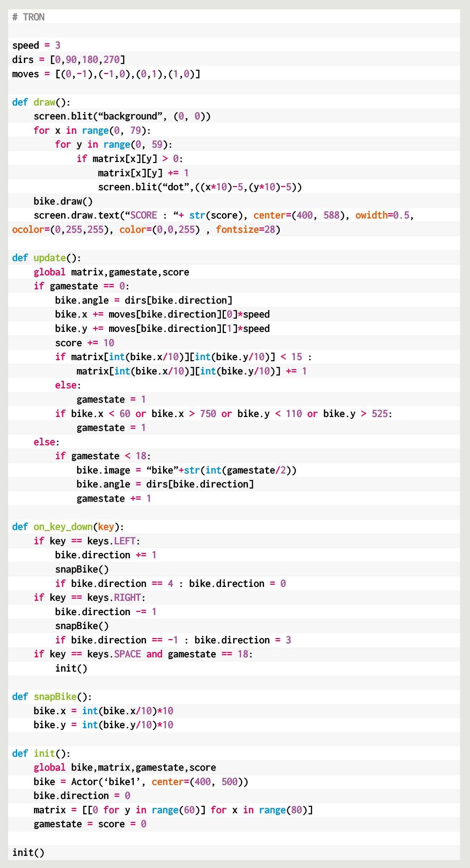Click 'keys.RIGHT' in the key check

(114, 598)
